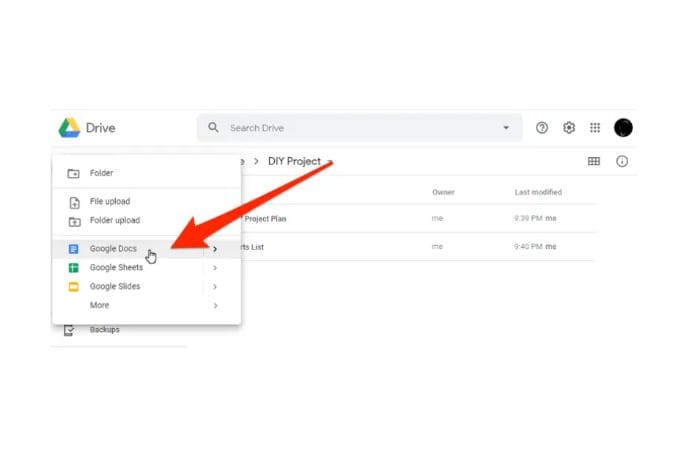Click the Drive title text
The image size is (700, 450).
100,128
